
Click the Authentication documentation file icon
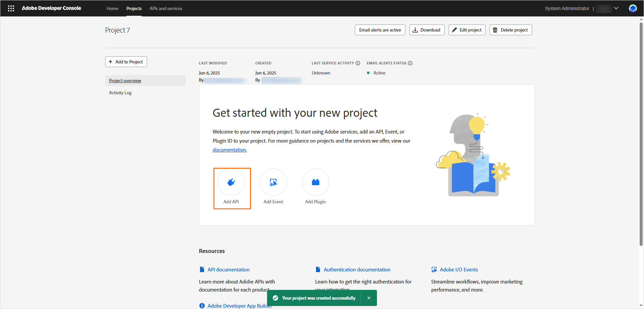coord(318,269)
